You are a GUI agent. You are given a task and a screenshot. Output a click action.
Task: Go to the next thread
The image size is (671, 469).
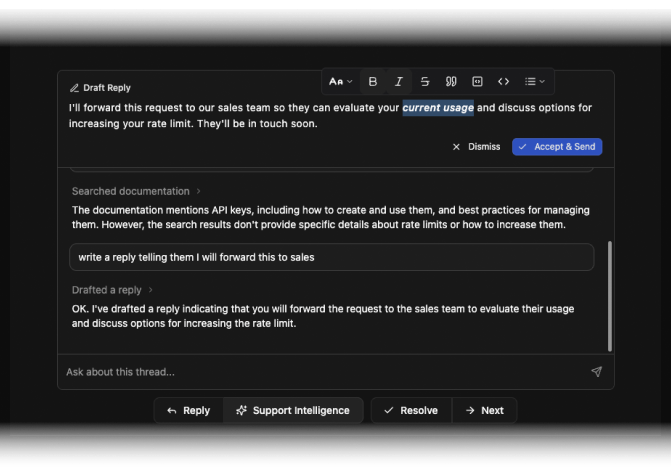point(484,410)
